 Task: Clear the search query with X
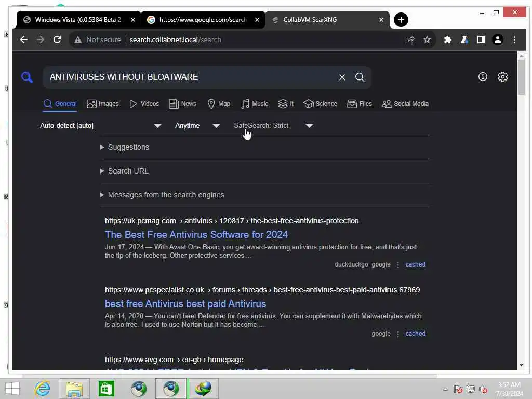coord(342,77)
